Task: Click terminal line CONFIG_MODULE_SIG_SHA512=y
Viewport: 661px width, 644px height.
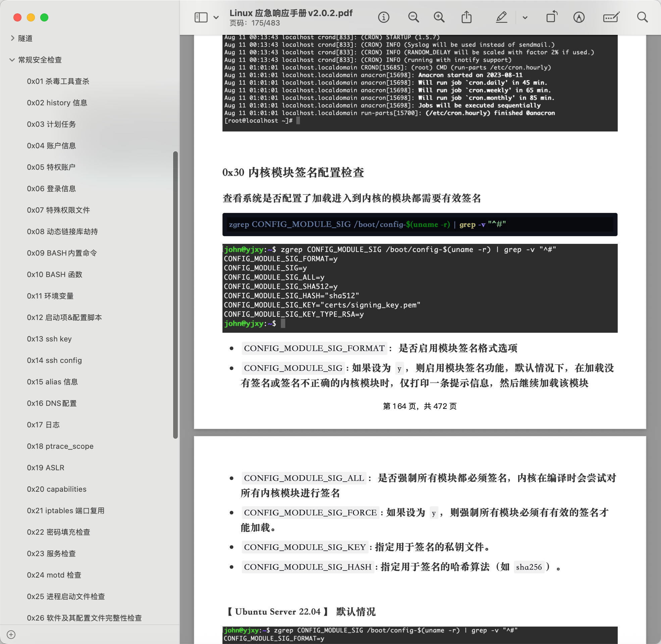Action: (281, 286)
